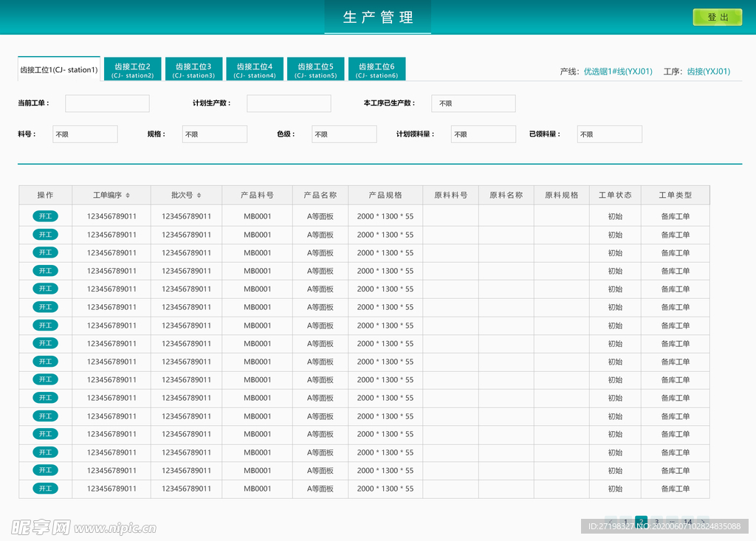The width and height of the screenshot is (756, 541).
Task: Open the 色级 filter dropdown
Action: tap(343, 134)
